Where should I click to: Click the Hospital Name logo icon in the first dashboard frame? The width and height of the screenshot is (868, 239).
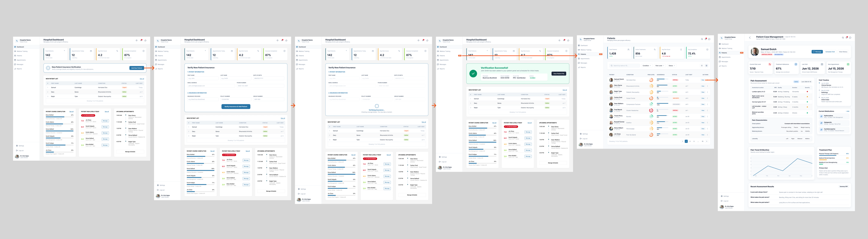click(x=17, y=41)
